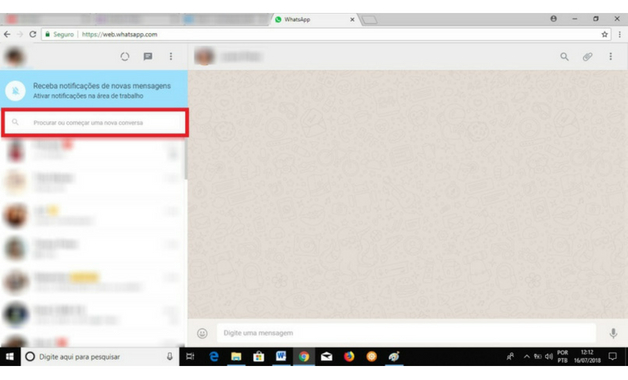This screenshot has width=628, height=380.
Task: Click the Seguro secure padlock indicator
Action: (x=59, y=34)
